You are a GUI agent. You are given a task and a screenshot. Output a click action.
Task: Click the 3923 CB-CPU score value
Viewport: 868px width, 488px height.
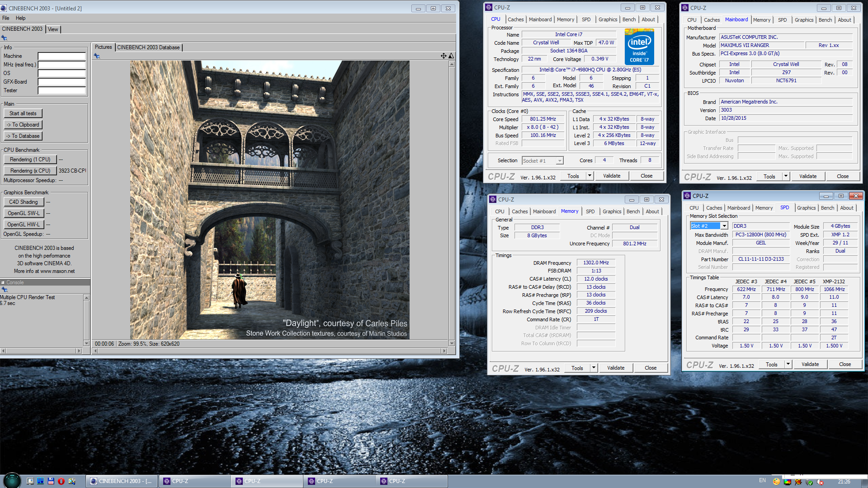[72, 171]
